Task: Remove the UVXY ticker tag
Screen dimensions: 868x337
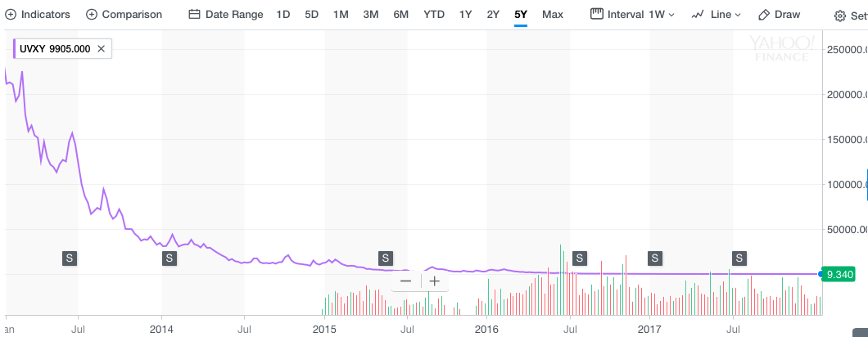Action: [x=101, y=48]
